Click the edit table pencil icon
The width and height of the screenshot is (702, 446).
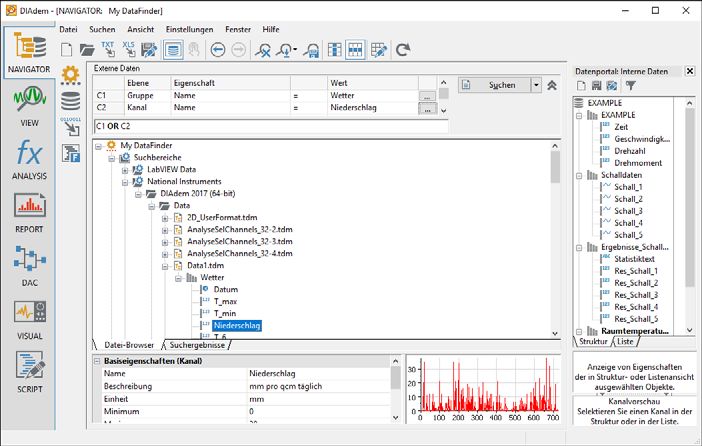pyautogui.click(x=379, y=50)
